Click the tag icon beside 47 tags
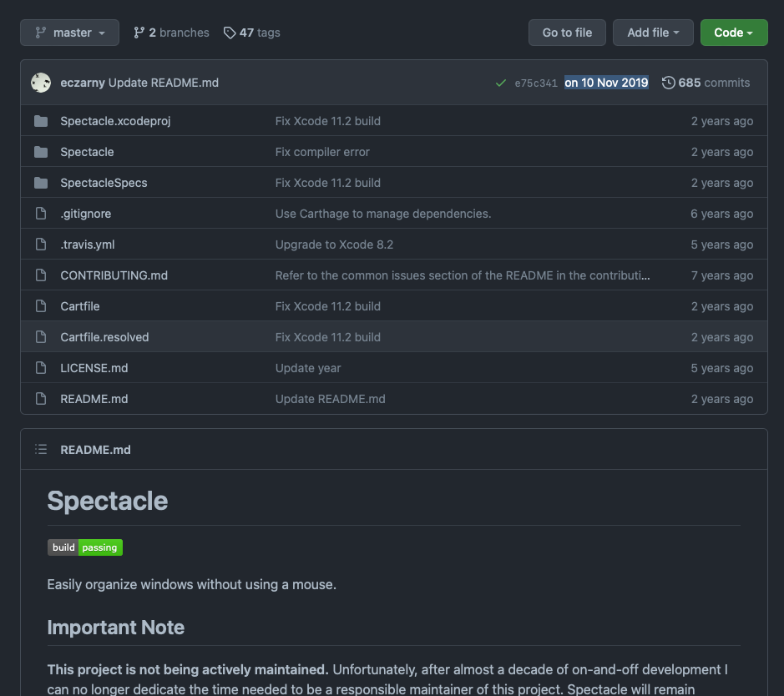The width and height of the screenshot is (784, 696). pos(230,33)
